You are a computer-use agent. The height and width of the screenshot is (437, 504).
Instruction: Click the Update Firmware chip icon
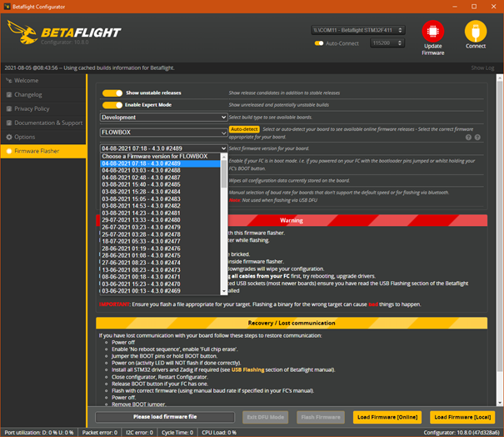(x=432, y=31)
